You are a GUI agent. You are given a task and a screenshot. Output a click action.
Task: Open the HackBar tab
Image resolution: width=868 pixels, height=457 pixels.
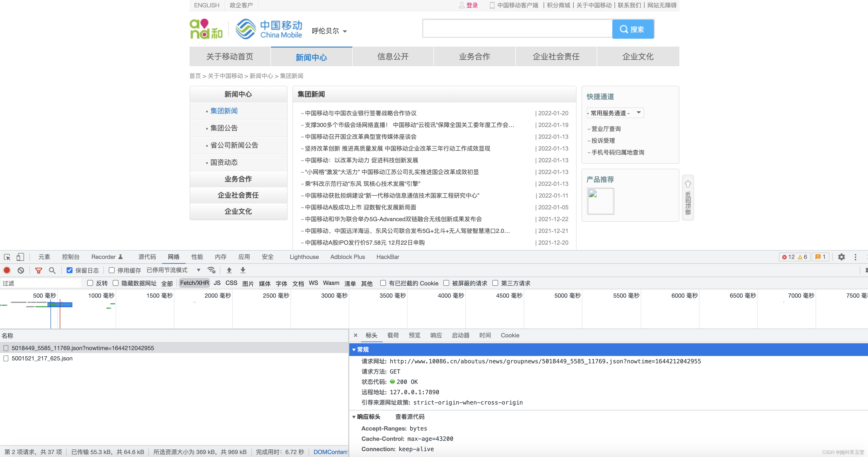(x=388, y=257)
